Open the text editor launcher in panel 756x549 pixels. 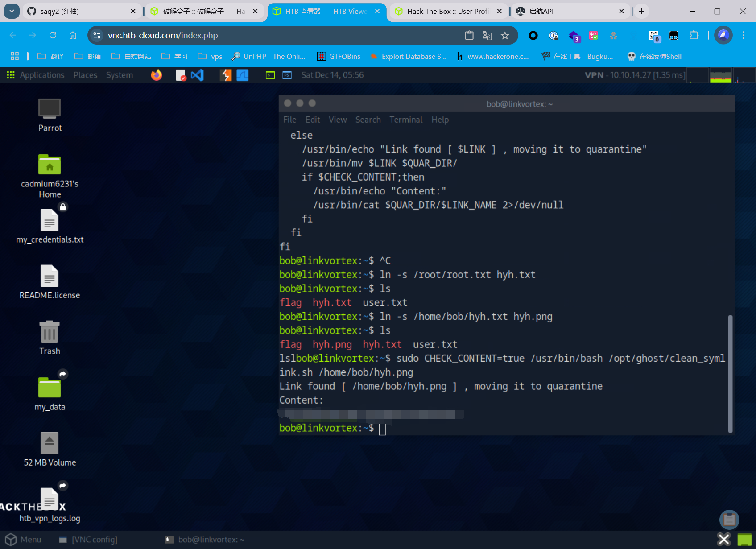(x=181, y=75)
